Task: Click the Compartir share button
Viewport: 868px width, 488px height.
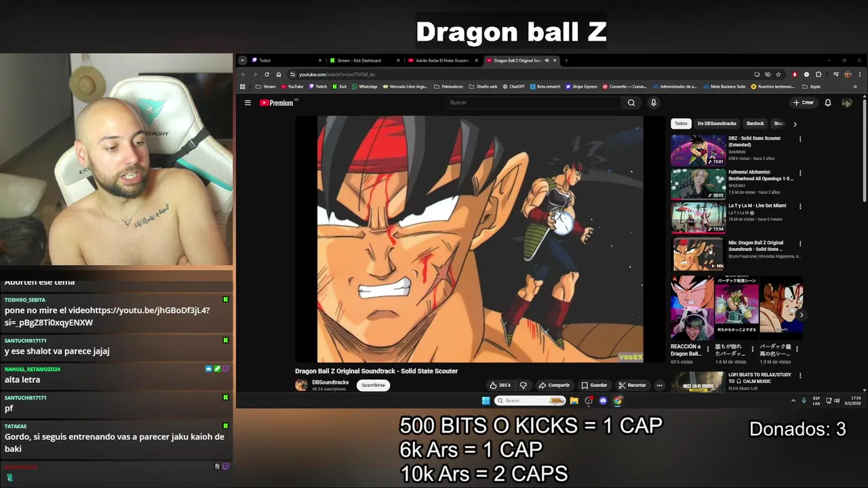Action: (554, 385)
